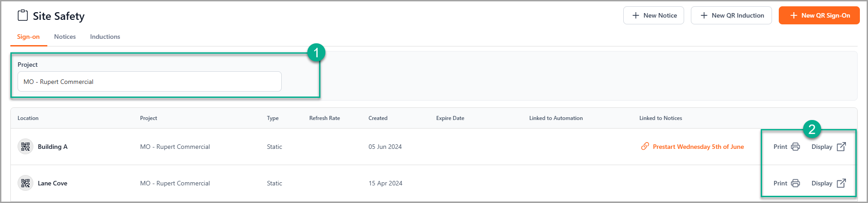Switch to the Notices tab
Viewport: 868px width, 203px height.
pos(65,37)
